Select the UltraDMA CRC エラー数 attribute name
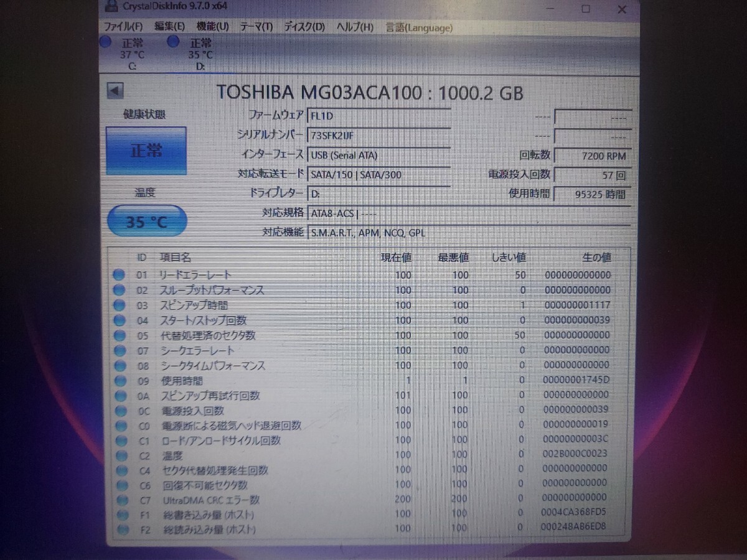747x560 pixels. (x=212, y=500)
